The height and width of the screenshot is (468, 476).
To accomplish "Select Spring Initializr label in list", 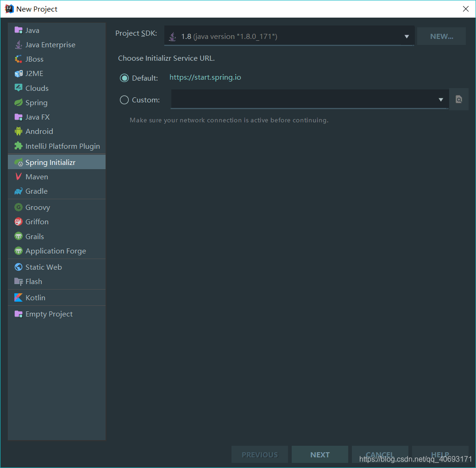I will point(50,163).
